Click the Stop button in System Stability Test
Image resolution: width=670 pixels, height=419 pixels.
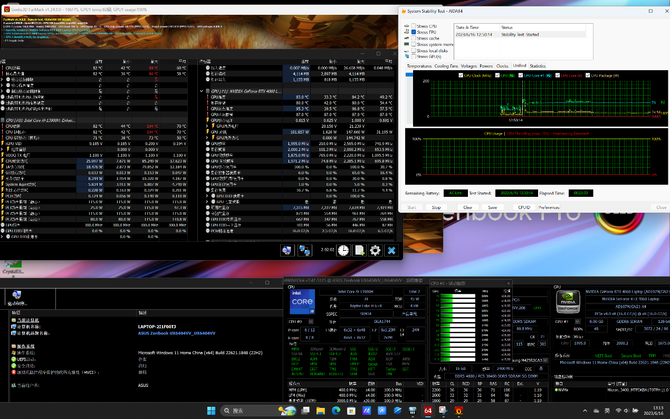click(x=436, y=207)
